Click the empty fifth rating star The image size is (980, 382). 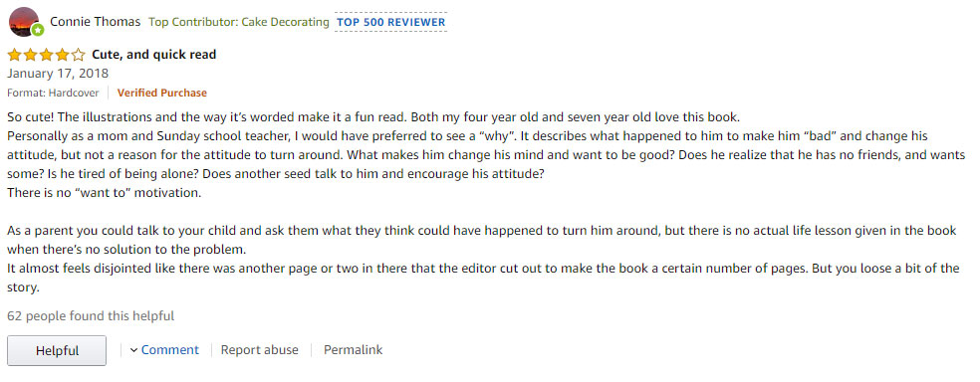click(x=78, y=55)
